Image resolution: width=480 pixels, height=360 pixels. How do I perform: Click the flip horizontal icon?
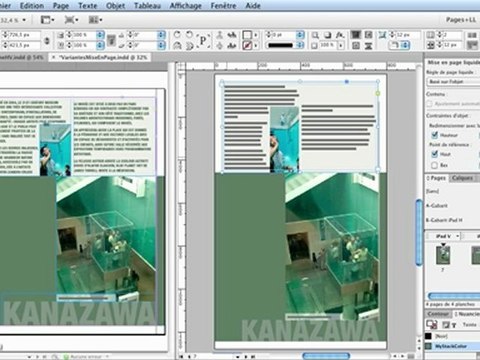tap(177, 46)
